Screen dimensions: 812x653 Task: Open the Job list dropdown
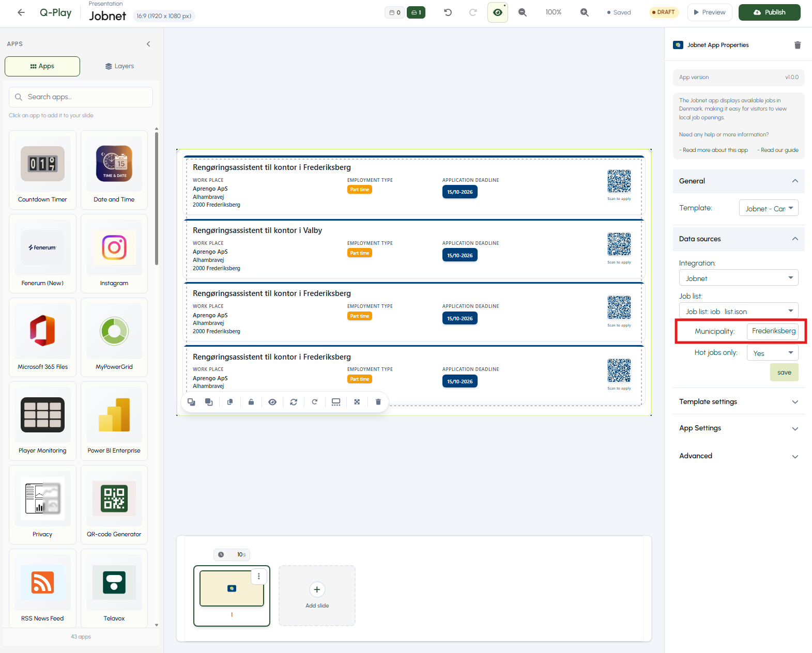pos(739,311)
